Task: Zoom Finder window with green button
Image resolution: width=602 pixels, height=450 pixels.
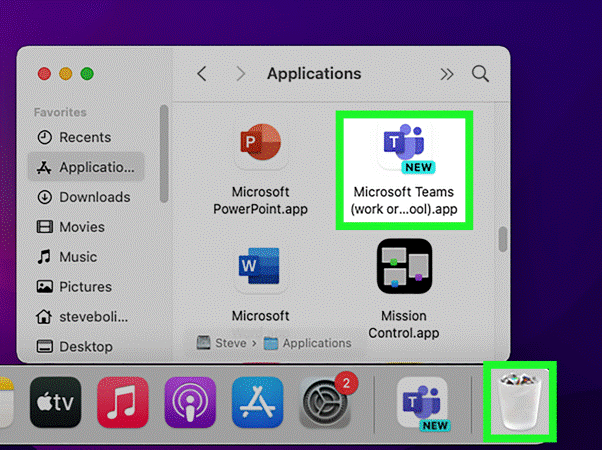Action: pyautogui.click(x=87, y=74)
